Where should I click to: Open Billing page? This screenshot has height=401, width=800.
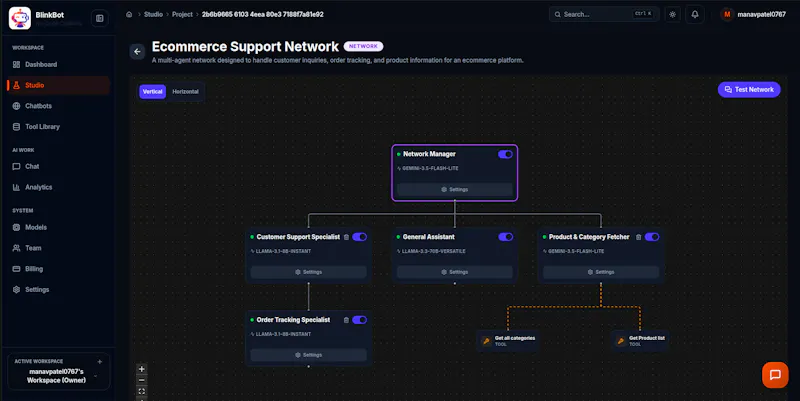(x=59, y=269)
